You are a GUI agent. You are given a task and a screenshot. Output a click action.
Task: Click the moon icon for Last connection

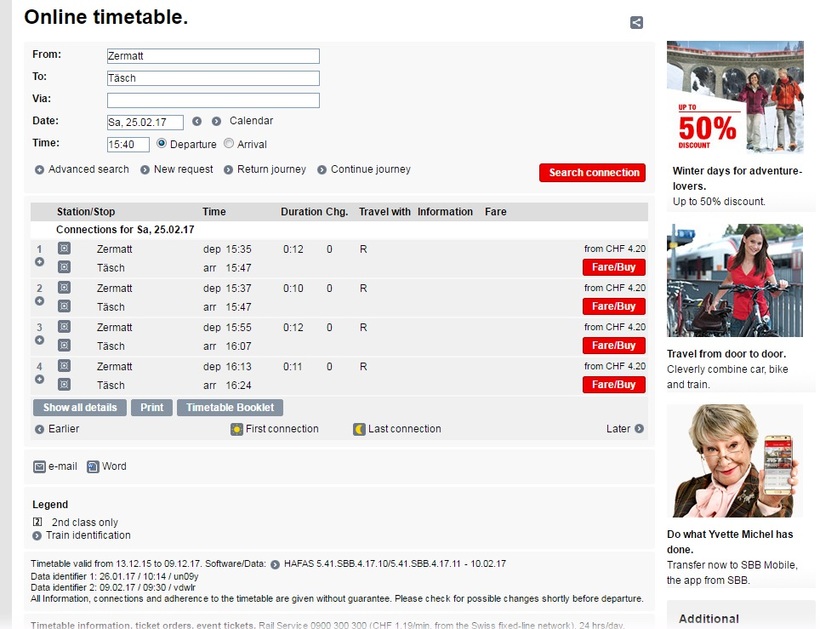(x=359, y=430)
